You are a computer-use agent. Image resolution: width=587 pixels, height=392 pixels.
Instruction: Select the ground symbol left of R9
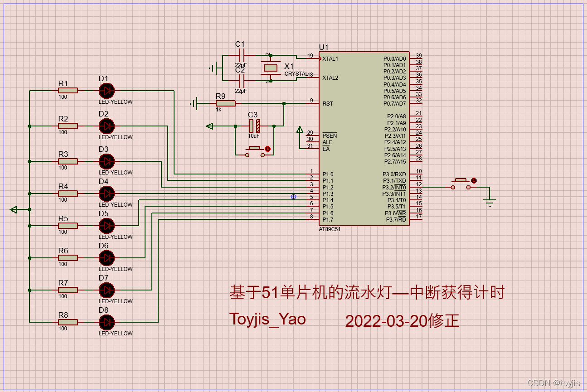click(x=194, y=104)
